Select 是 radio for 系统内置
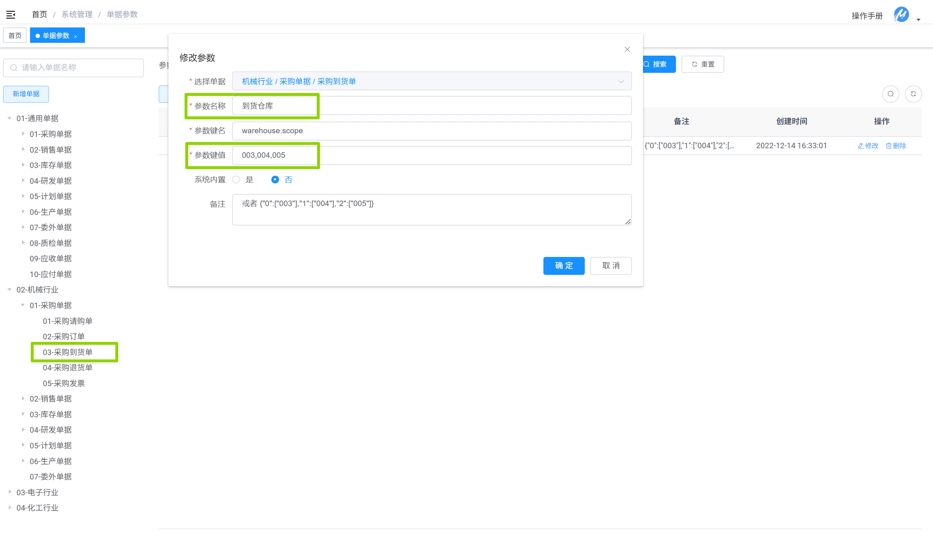The width and height of the screenshot is (933, 560). [236, 180]
